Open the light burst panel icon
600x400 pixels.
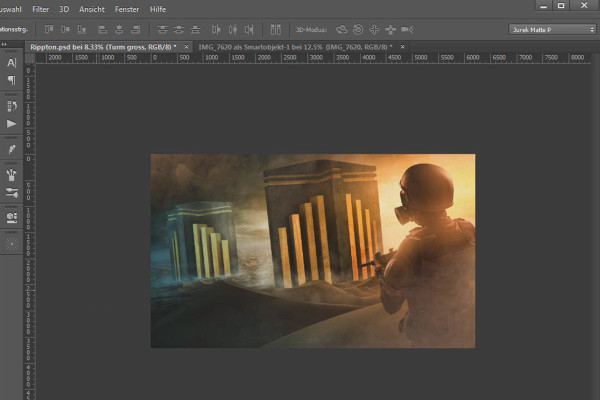[x=11, y=243]
